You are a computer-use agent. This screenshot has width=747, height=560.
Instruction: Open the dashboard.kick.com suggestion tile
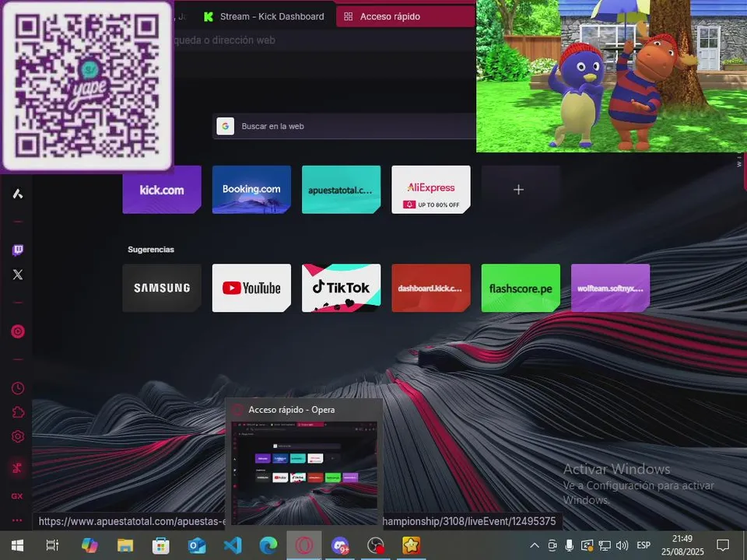click(x=430, y=288)
